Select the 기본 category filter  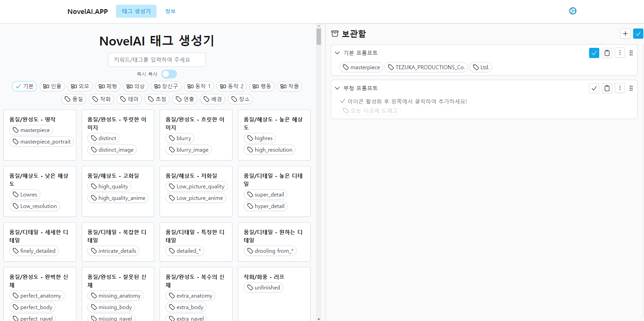click(x=24, y=86)
